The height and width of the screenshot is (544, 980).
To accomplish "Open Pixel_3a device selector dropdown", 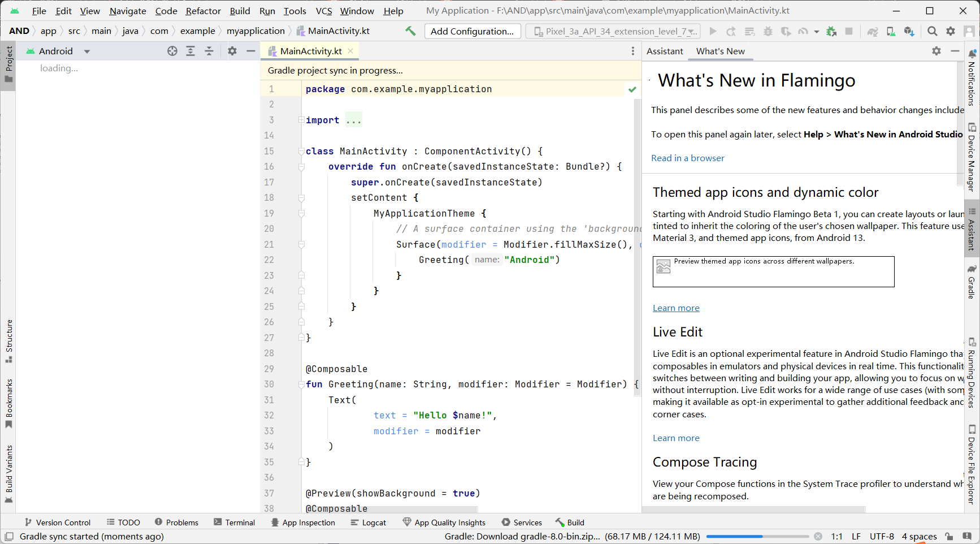I will [x=613, y=31].
